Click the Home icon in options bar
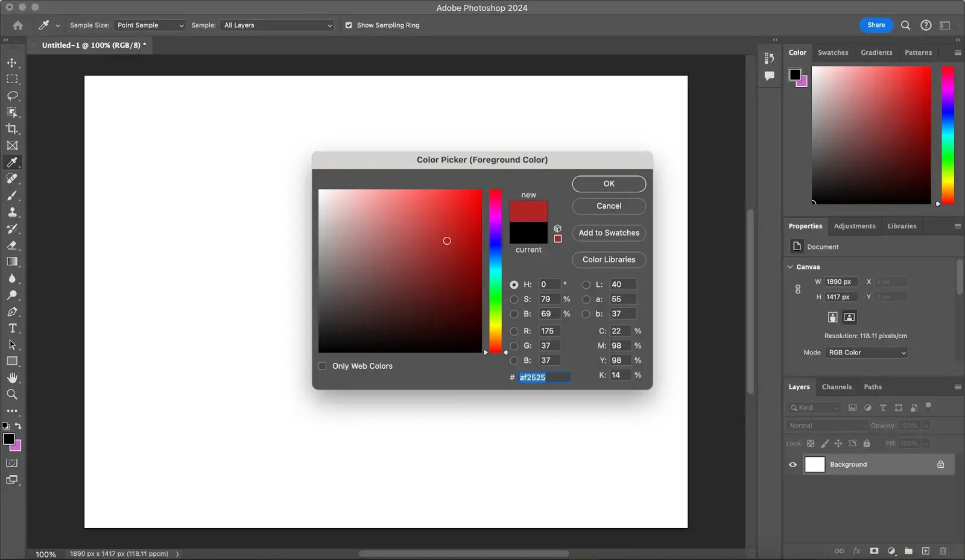This screenshot has height=560, width=965. (17, 25)
